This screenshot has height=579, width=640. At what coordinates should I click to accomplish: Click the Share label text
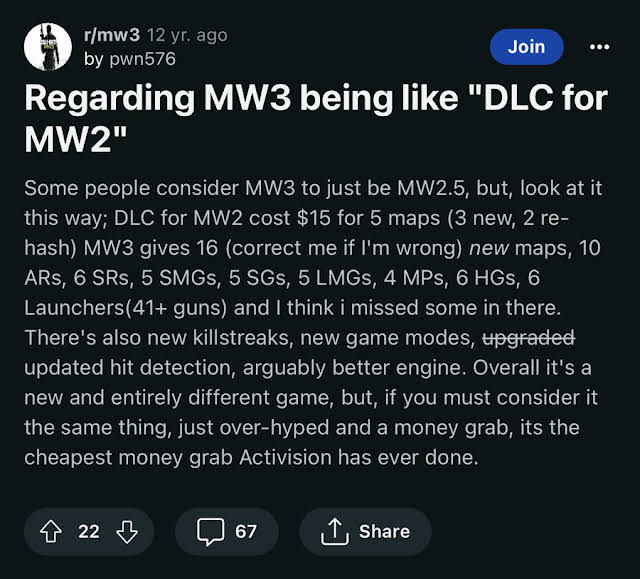tap(385, 531)
